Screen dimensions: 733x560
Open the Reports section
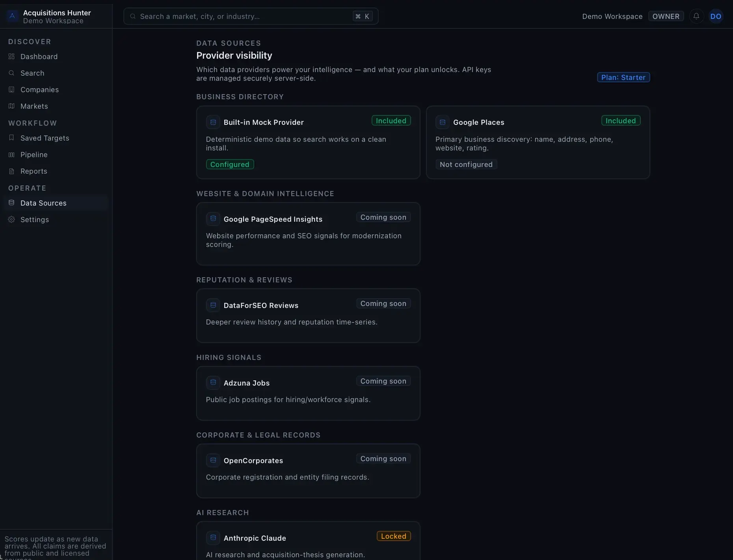pyautogui.click(x=56, y=171)
